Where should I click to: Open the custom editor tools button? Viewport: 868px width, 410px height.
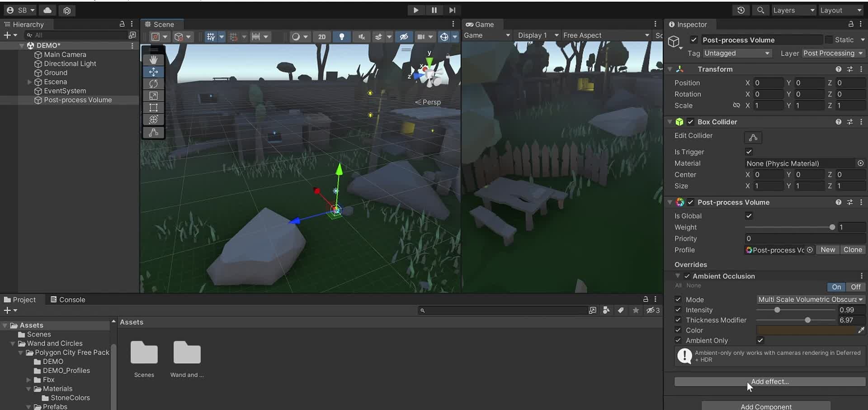(154, 132)
